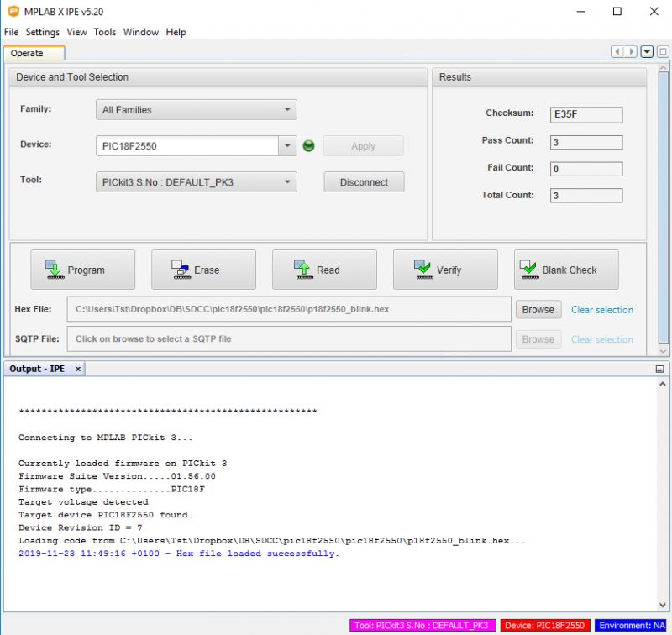Minimize the Output panel icon
Viewport: 672px width, 635px height.
point(660,369)
